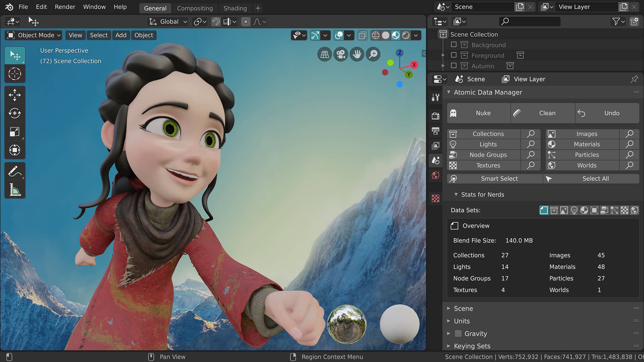
Task: Expand the Units panel
Action: tap(448, 321)
